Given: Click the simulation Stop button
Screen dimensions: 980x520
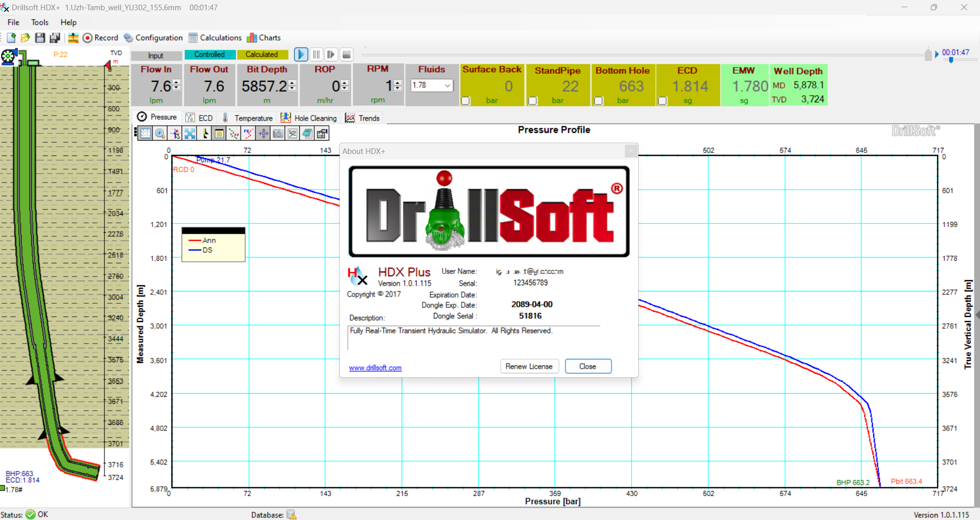Looking at the screenshot, I should coord(346,54).
